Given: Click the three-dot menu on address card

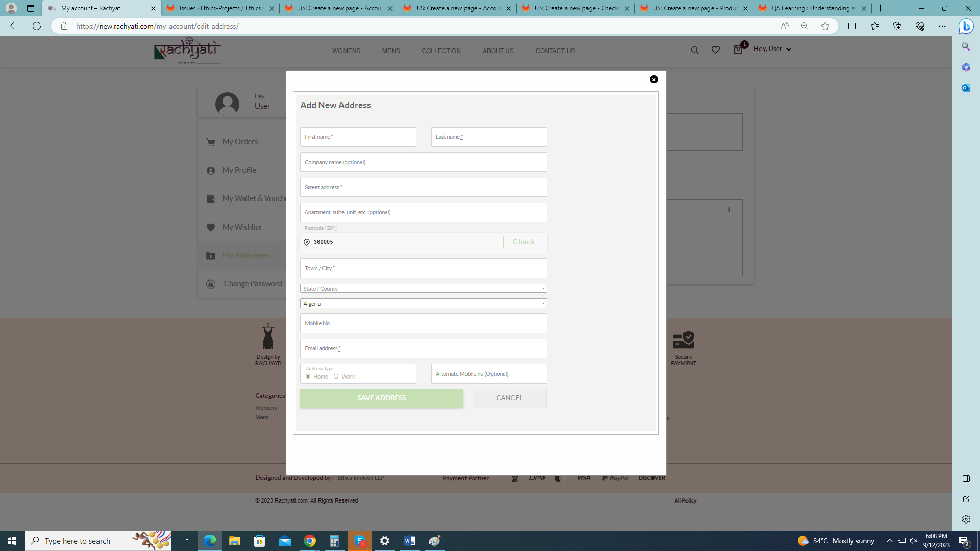Looking at the screenshot, I should 729,210.
